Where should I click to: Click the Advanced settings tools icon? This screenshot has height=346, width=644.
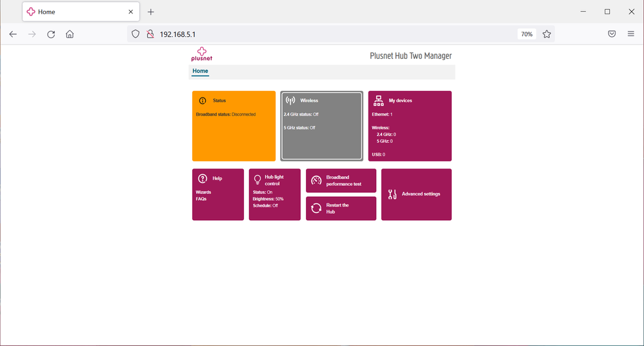[x=392, y=194]
